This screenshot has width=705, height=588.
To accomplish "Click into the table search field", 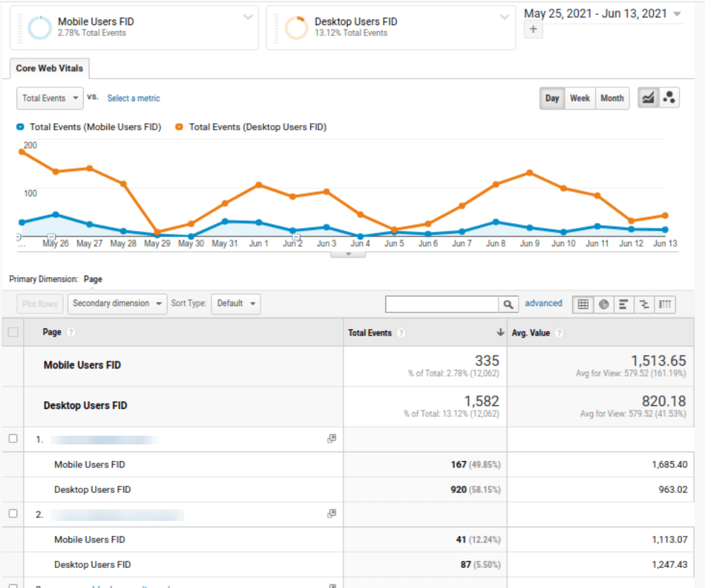I will click(442, 304).
